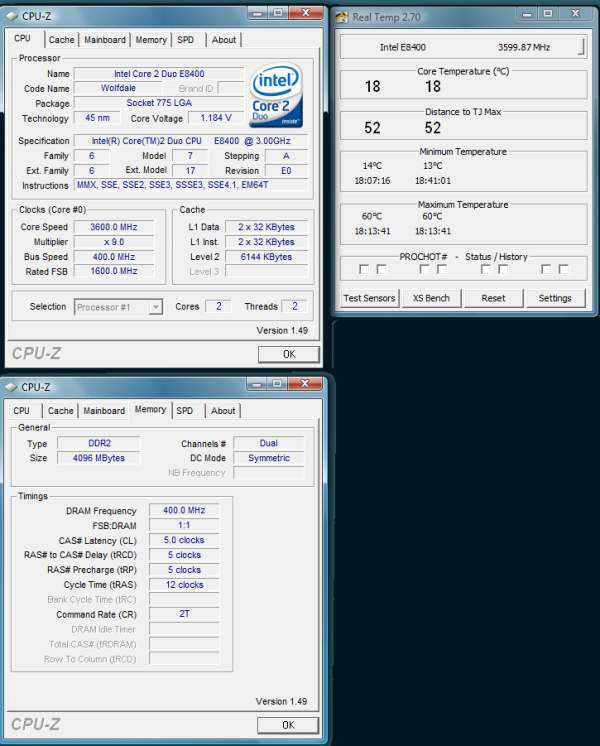
Task: Open Real Temp Settings
Action: 555,298
